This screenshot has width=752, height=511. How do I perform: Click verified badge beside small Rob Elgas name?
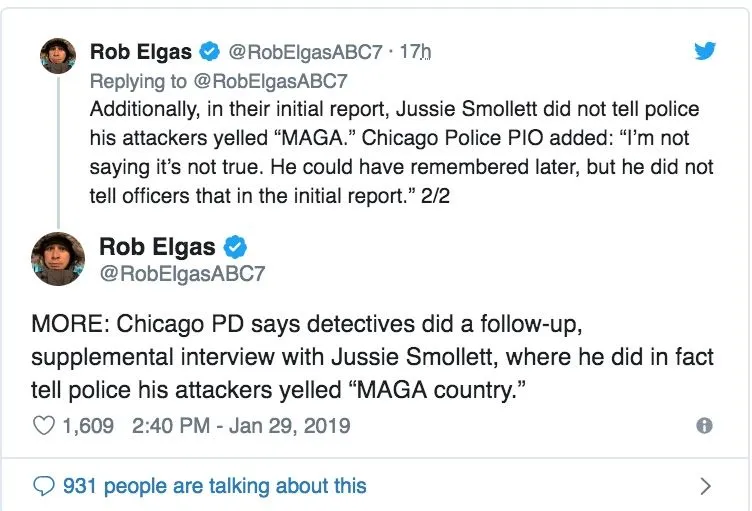tap(209, 51)
